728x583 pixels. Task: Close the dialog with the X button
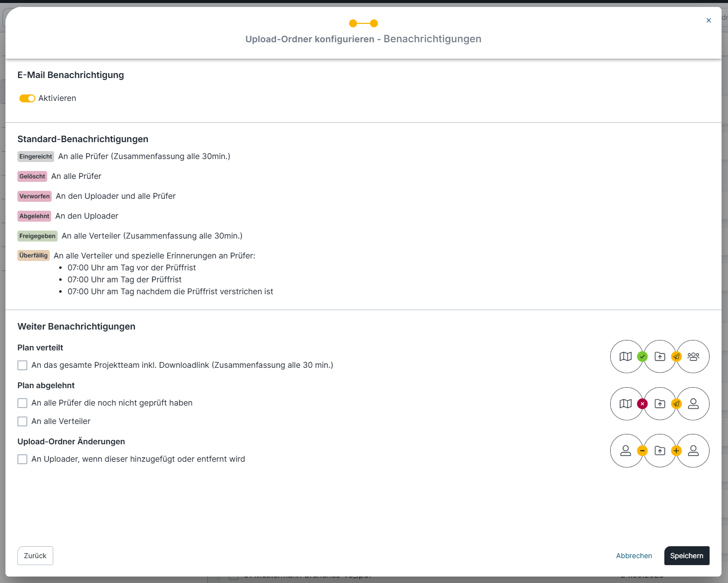(x=709, y=20)
